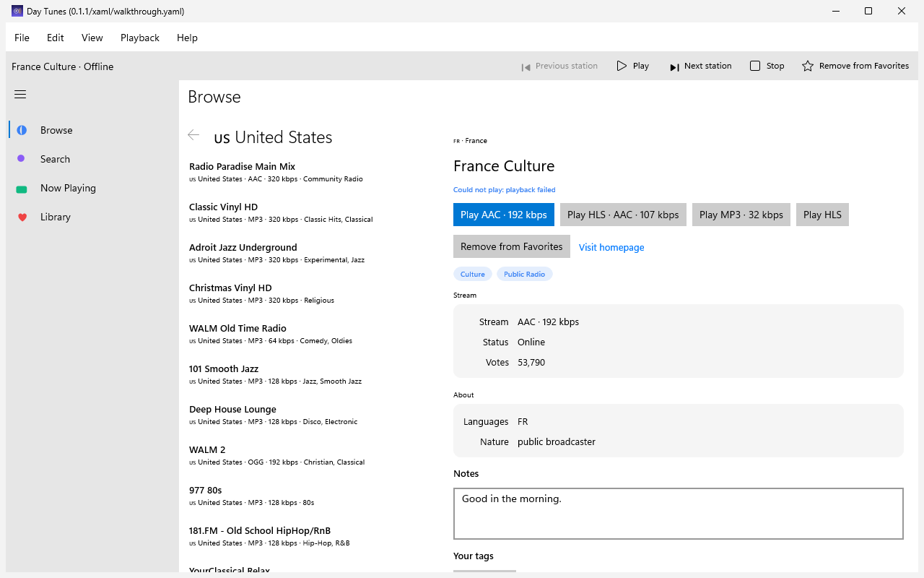Open the File menu
The height and width of the screenshot is (578, 924).
(22, 38)
